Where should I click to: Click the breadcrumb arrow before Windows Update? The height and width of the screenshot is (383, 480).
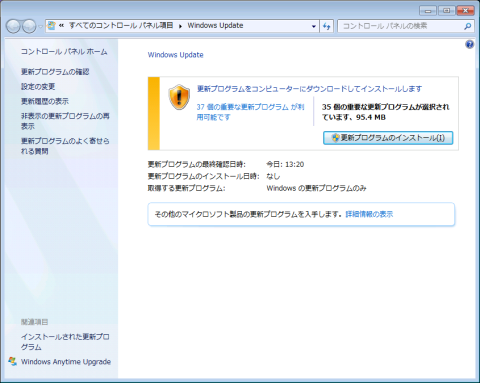point(180,26)
